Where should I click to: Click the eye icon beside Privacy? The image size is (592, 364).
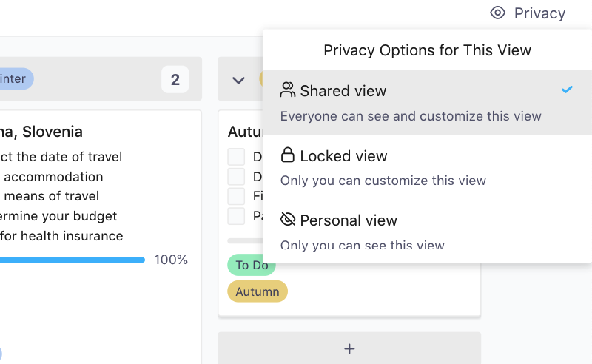[x=498, y=13]
